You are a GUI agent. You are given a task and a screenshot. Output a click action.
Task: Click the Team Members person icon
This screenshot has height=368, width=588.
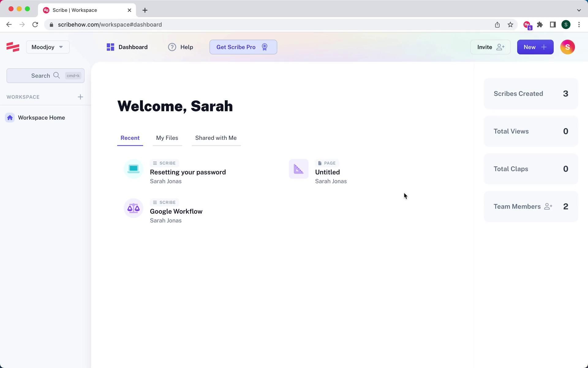click(548, 206)
